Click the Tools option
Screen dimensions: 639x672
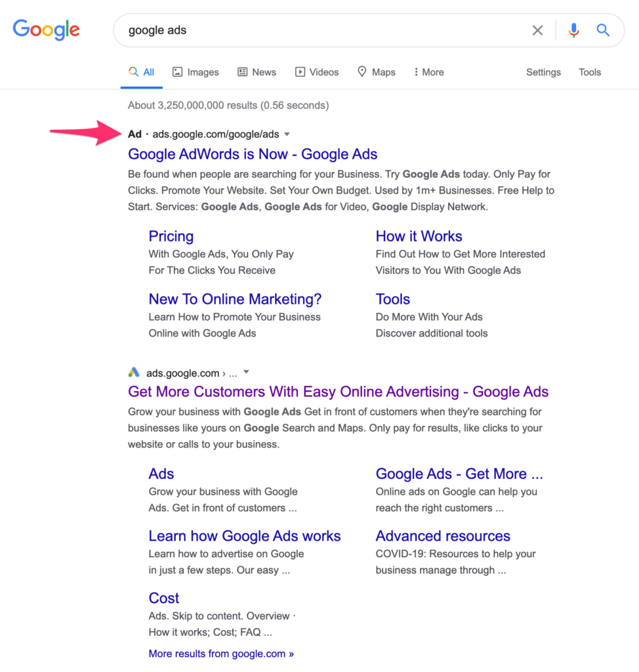coord(590,72)
